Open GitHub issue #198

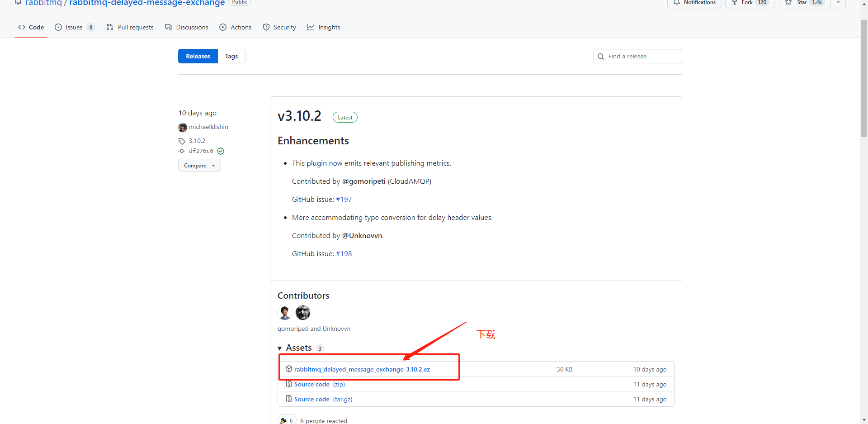344,253
